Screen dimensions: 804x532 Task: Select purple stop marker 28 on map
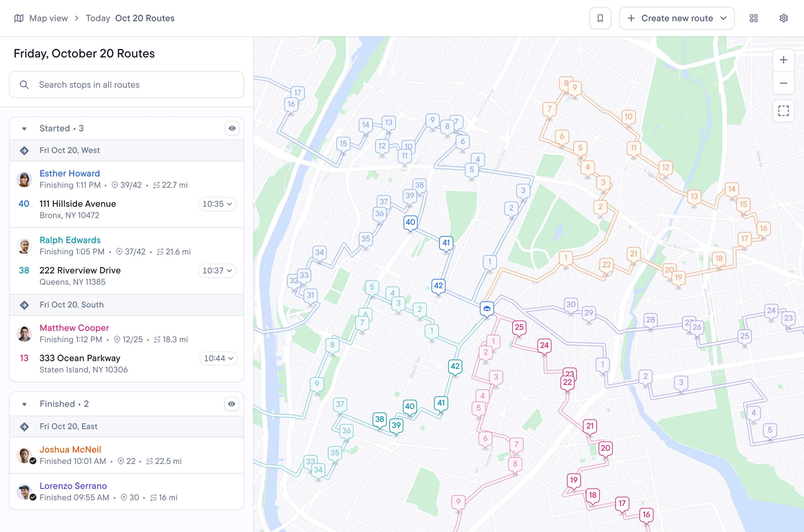point(650,320)
